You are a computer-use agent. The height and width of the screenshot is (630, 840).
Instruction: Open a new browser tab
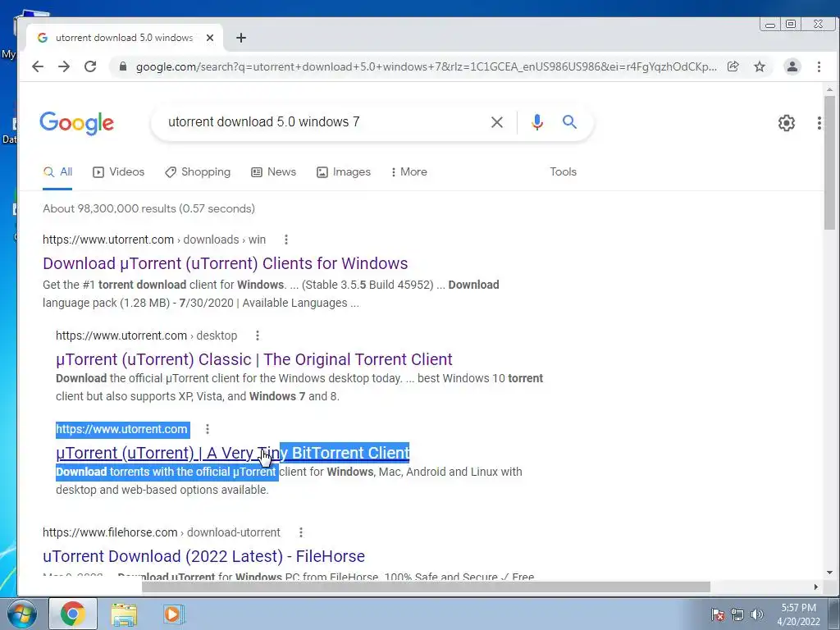click(241, 38)
